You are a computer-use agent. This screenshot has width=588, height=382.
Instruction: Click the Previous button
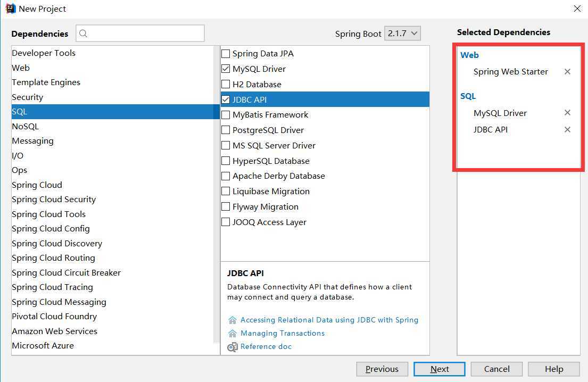point(382,369)
